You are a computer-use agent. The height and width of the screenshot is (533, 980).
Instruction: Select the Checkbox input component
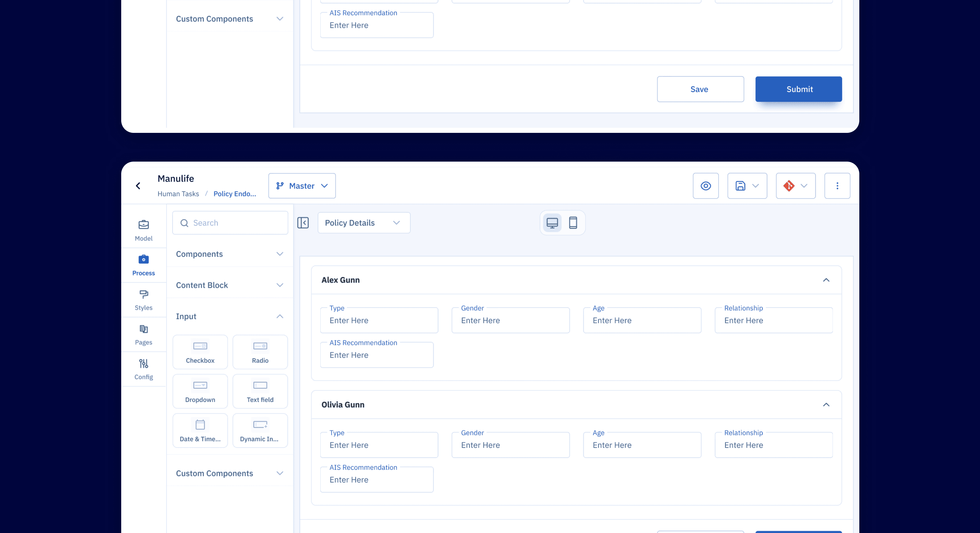pyautogui.click(x=200, y=352)
